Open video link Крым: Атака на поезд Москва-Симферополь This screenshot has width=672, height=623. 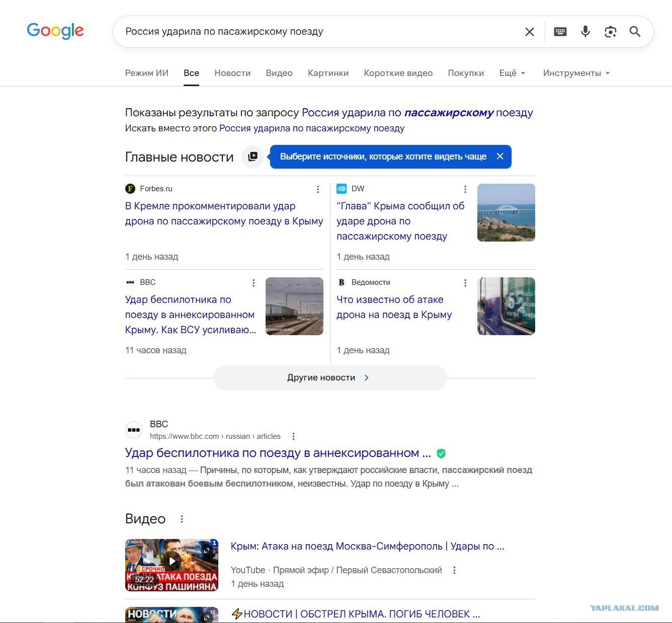(x=368, y=547)
